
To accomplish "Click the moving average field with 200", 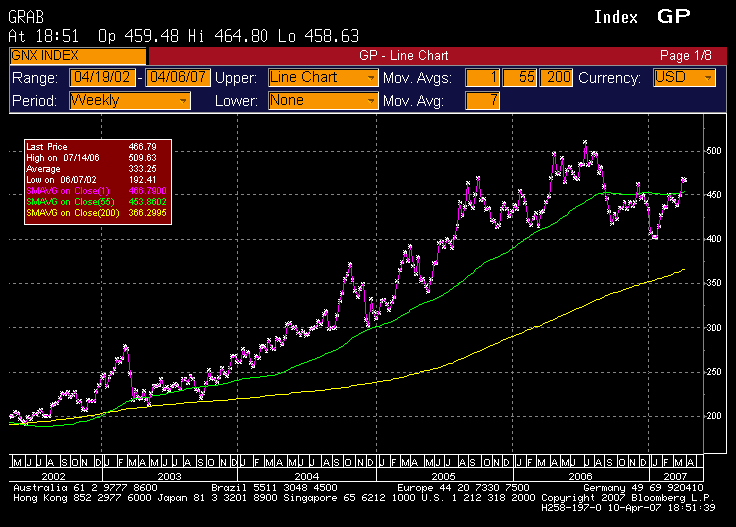I will point(556,77).
